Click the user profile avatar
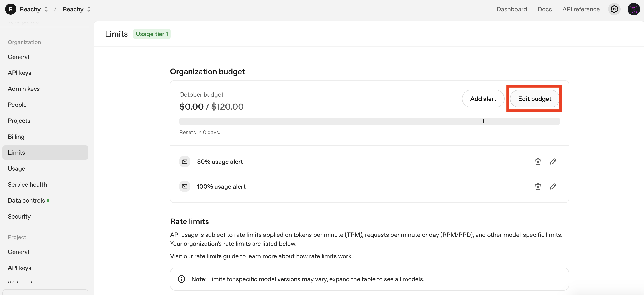This screenshot has height=295, width=644. click(x=633, y=9)
